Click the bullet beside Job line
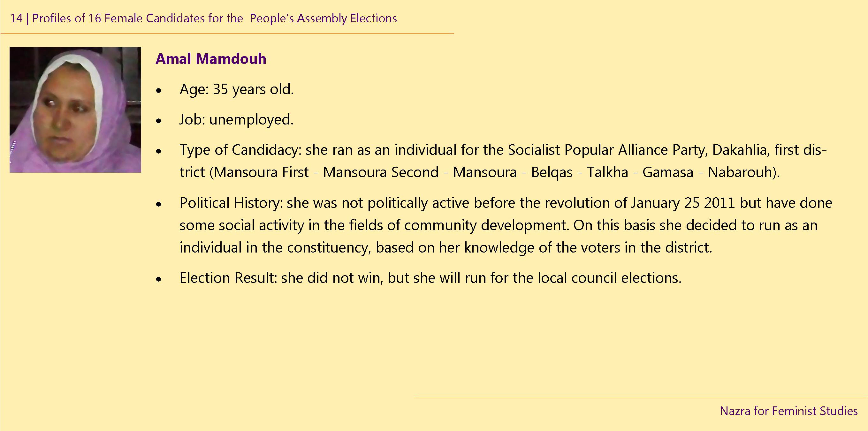868x431 pixels. pyautogui.click(x=159, y=121)
